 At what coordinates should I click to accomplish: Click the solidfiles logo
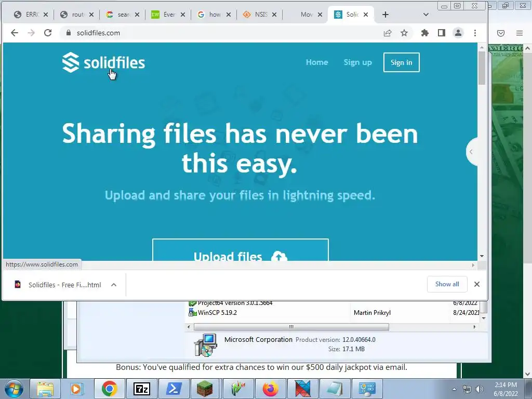tap(103, 62)
